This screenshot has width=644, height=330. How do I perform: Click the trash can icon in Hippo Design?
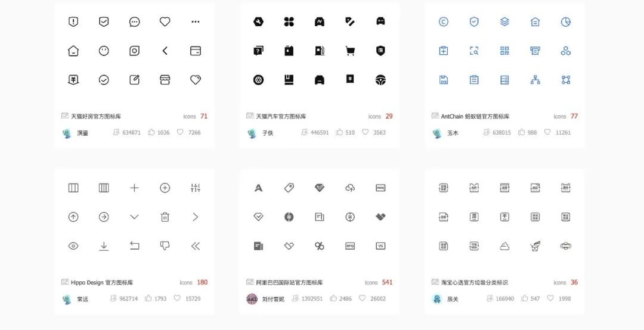pos(165,217)
